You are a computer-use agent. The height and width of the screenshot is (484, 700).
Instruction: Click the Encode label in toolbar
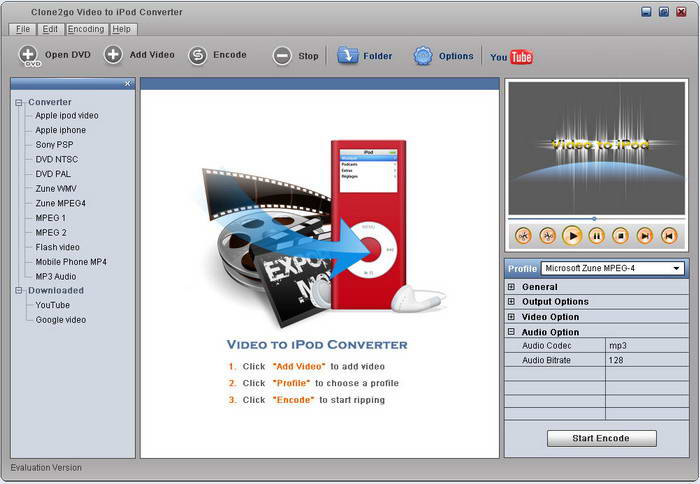coord(230,55)
